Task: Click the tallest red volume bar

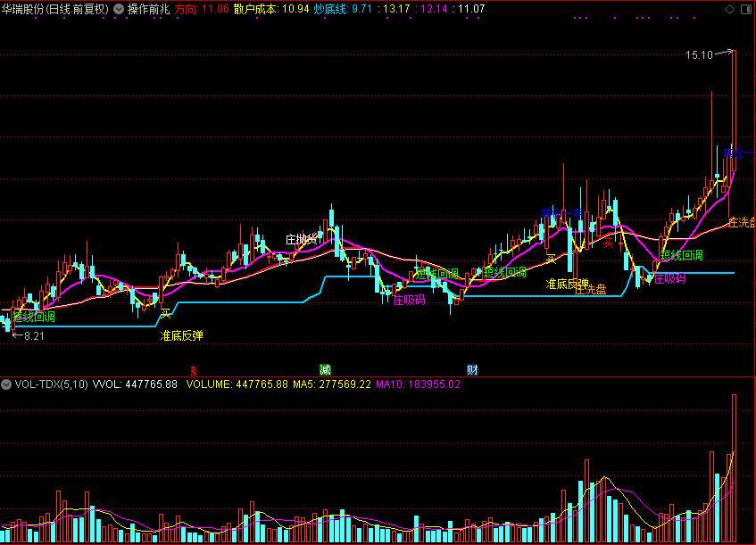Action: pos(735,468)
